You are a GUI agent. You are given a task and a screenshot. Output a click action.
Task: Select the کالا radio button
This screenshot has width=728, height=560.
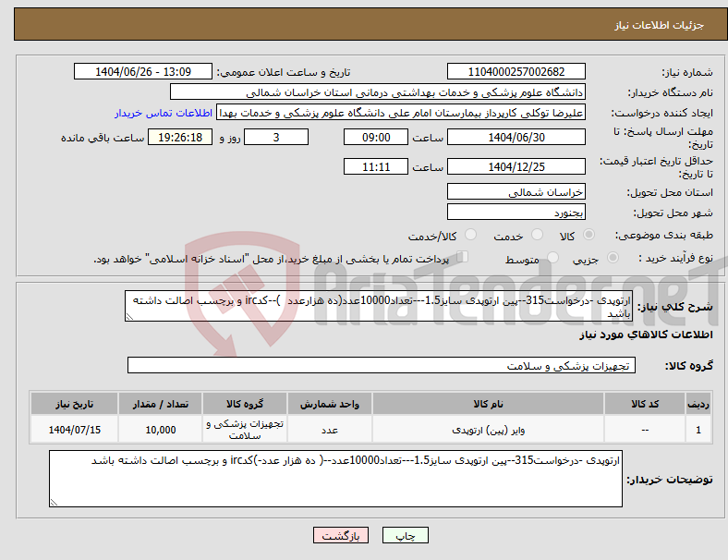[588, 235]
